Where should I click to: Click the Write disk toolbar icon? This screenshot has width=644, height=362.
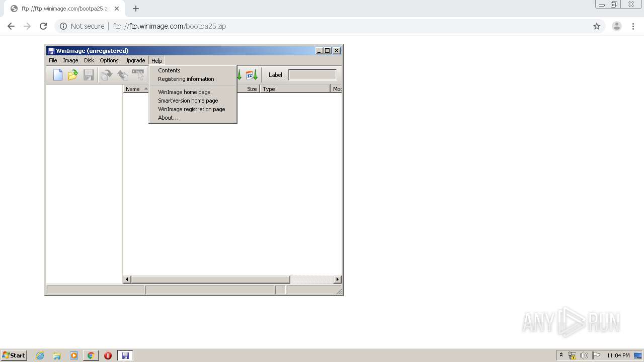[x=122, y=75]
